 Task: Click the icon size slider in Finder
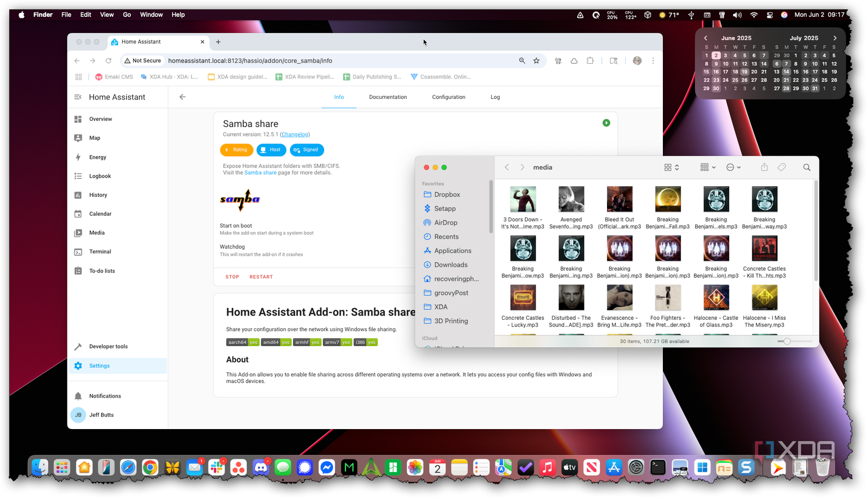pos(788,341)
